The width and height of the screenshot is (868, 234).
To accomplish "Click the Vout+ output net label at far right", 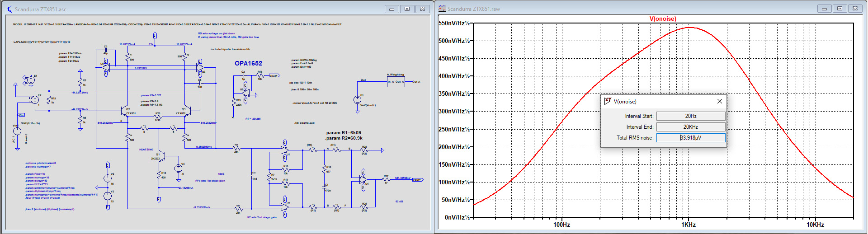I will pos(417,180).
